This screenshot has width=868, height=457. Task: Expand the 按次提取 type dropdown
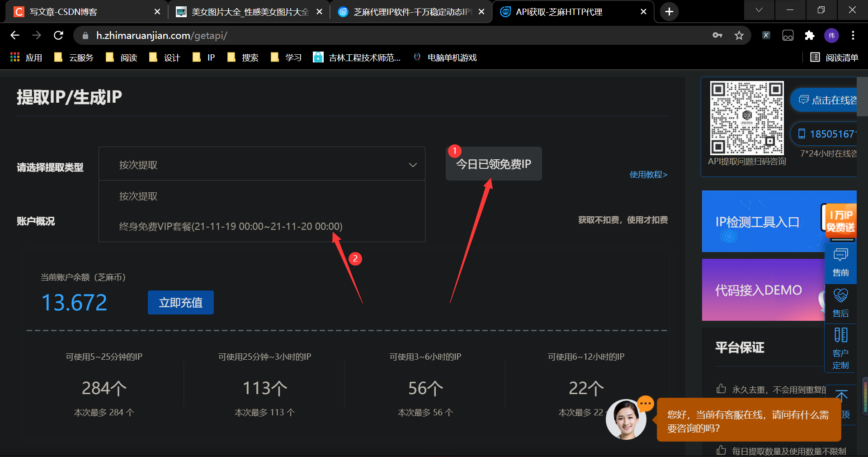pos(262,165)
